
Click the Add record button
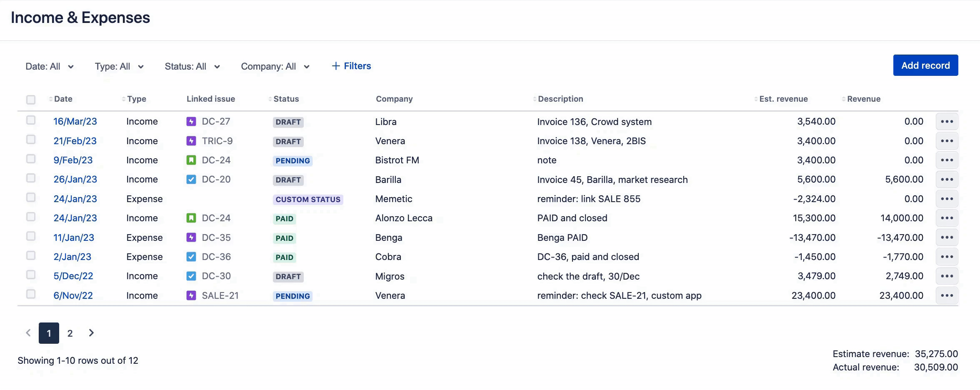tap(925, 65)
